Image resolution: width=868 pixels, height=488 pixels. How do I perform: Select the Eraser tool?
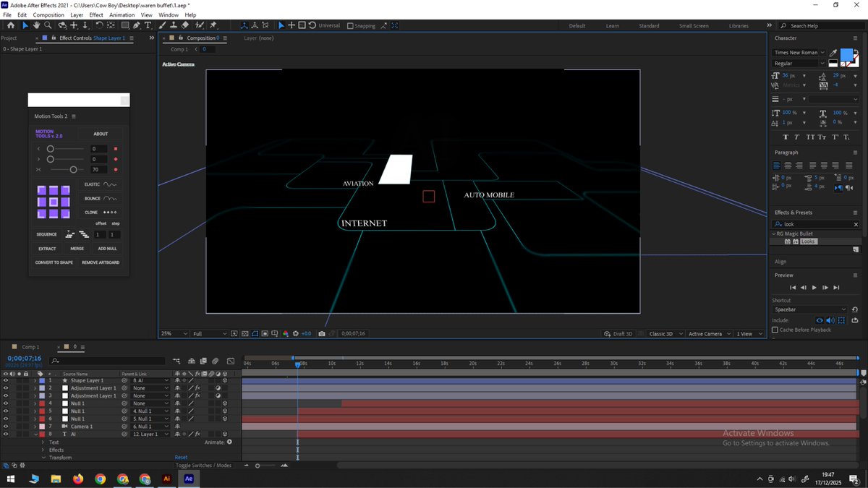(185, 25)
